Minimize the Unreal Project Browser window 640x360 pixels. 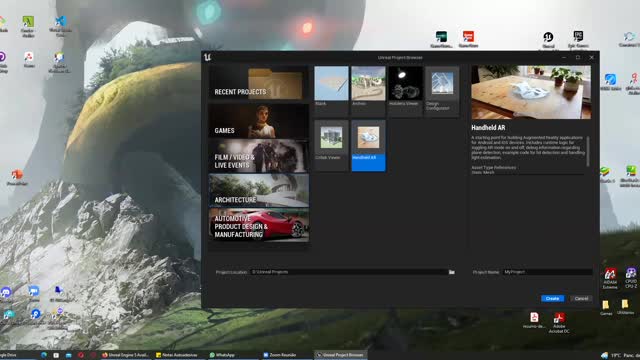[x=564, y=58]
